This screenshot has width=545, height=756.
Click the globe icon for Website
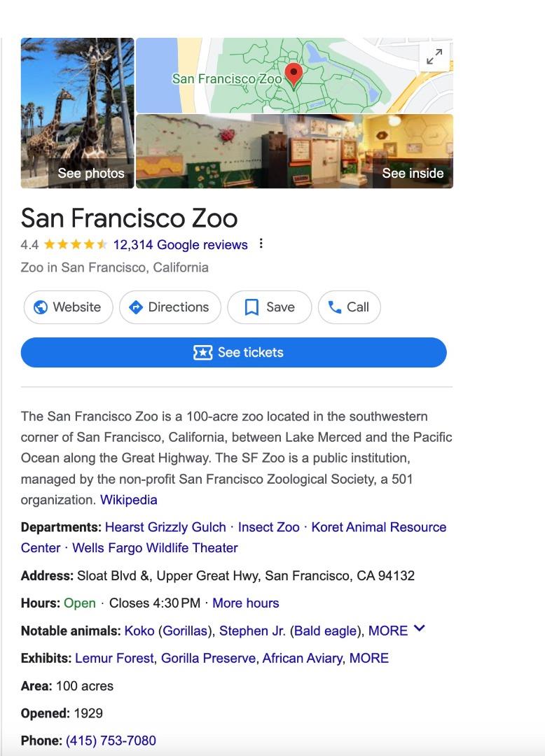(41, 307)
